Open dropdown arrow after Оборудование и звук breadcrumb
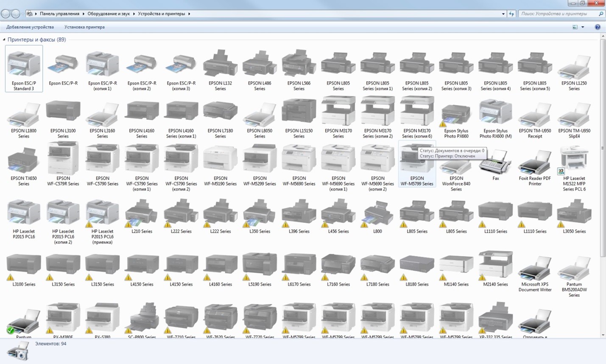The image size is (606, 364). [x=134, y=14]
